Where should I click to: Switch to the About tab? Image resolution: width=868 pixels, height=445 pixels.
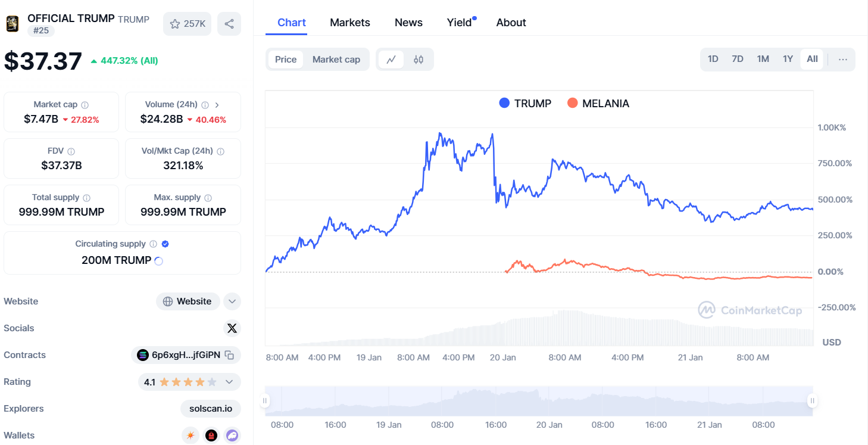pyautogui.click(x=511, y=23)
